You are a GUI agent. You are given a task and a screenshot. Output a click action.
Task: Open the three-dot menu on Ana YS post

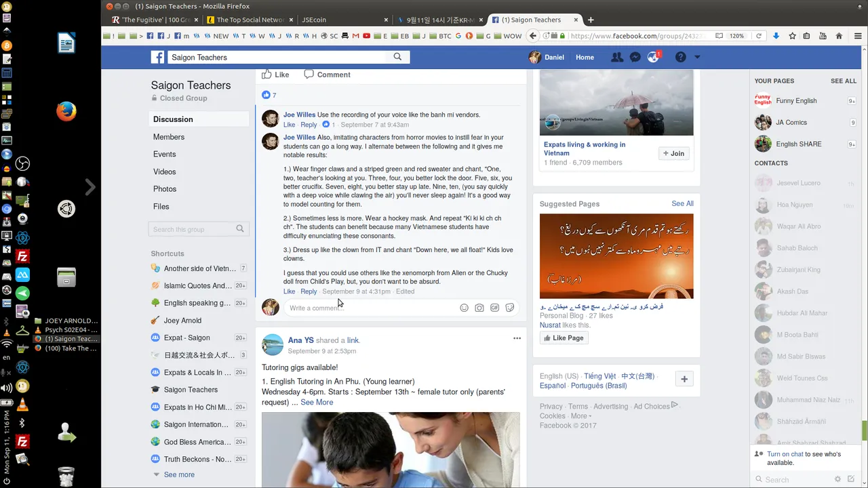pyautogui.click(x=517, y=338)
